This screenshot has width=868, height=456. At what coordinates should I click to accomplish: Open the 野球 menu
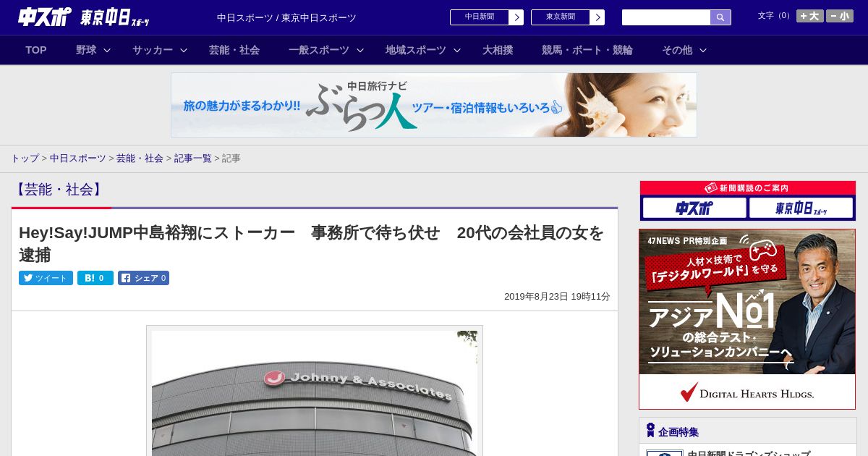pos(86,50)
